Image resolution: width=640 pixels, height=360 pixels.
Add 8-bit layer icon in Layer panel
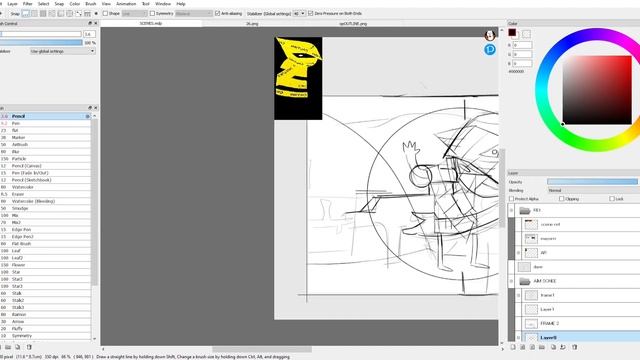[x=522, y=347]
